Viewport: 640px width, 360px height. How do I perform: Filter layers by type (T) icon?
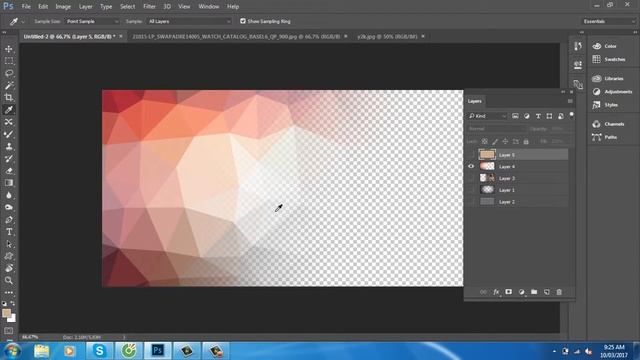tap(538, 116)
